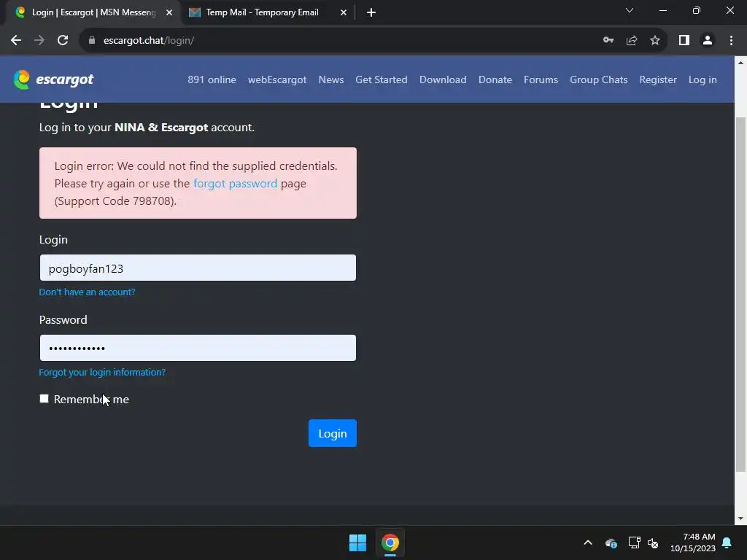This screenshot has height=560, width=747.
Task: Click the Chrome icon in the taskbar
Action: coord(390,542)
